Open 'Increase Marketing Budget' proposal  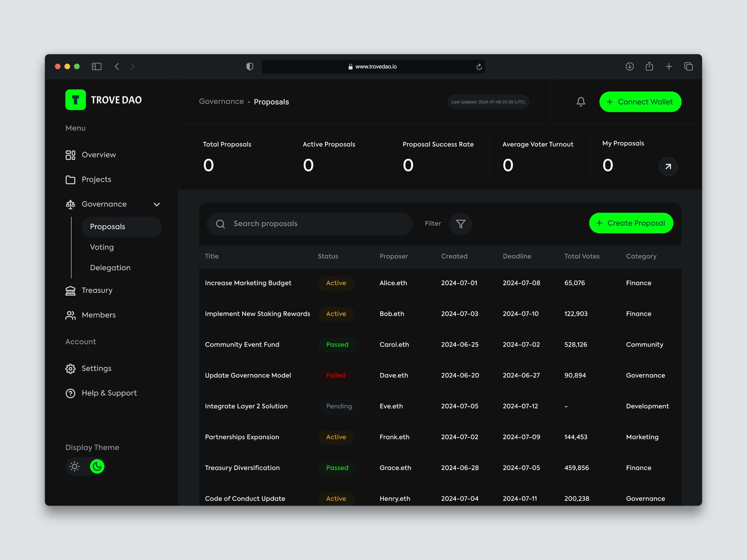click(248, 283)
